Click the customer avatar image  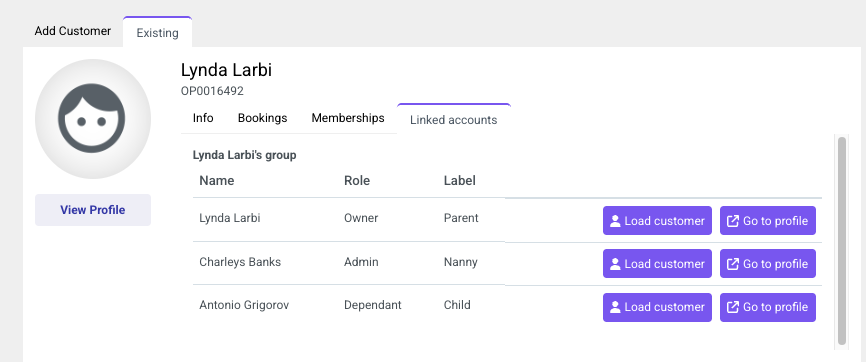(93, 119)
